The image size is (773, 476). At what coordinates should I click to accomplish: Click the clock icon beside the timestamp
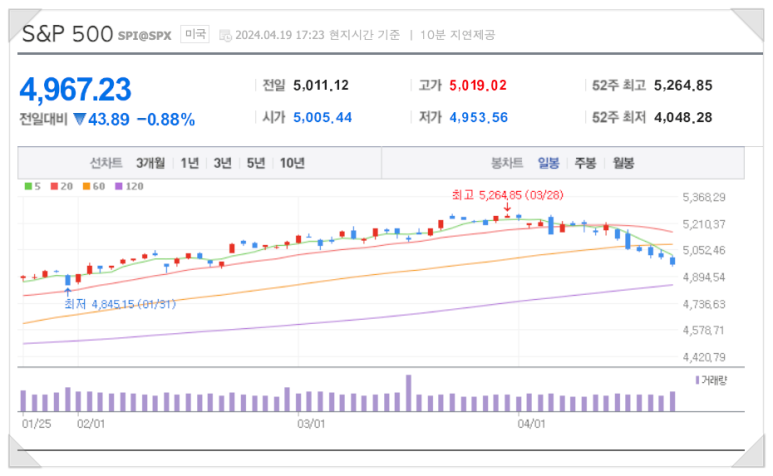pos(225,35)
